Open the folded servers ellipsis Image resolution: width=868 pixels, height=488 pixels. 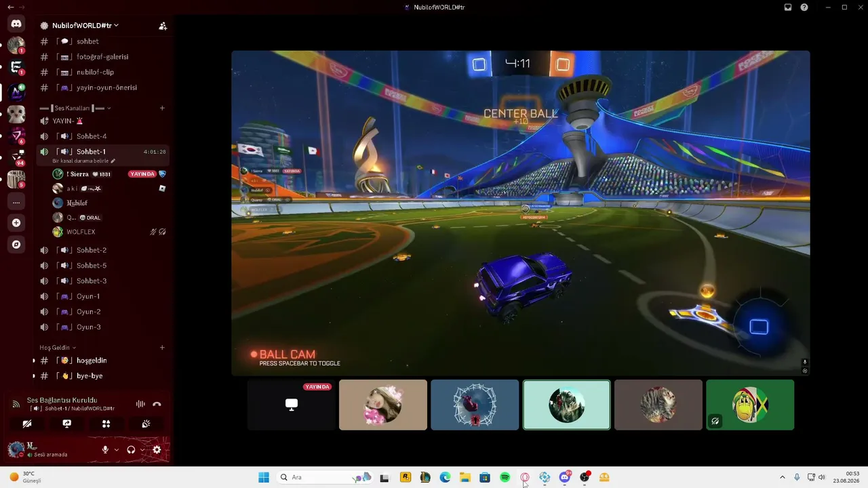(x=16, y=202)
